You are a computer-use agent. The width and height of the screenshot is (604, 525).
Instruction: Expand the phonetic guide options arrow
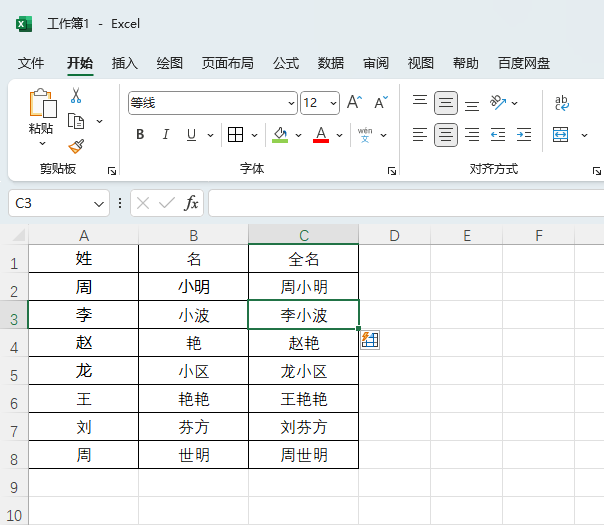pos(384,135)
